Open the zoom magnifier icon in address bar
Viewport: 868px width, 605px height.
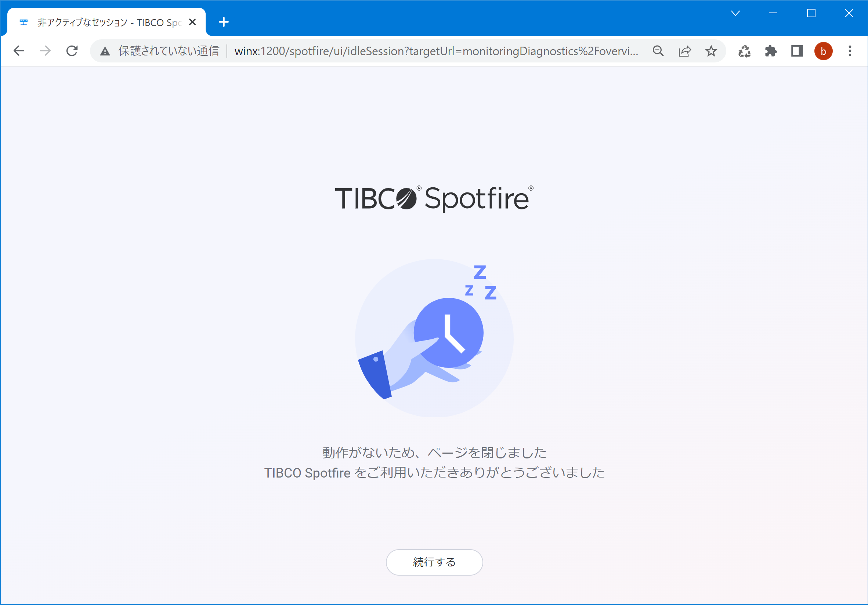[658, 51]
